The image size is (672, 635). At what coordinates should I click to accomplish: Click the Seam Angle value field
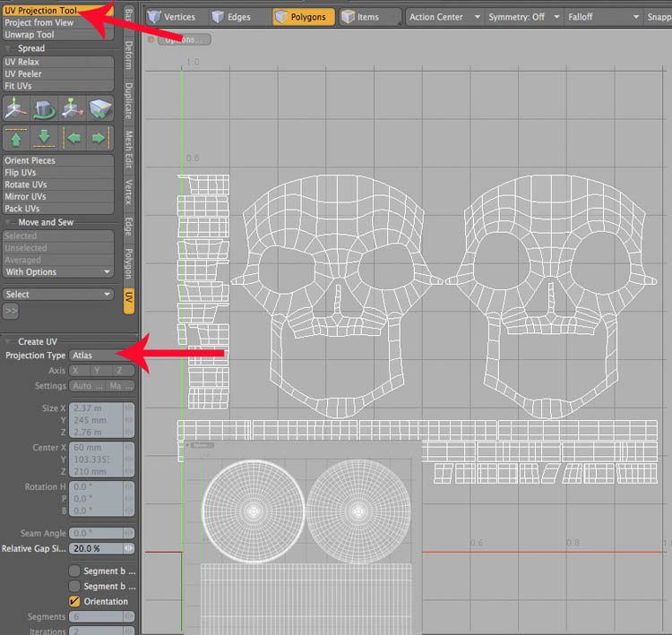(x=97, y=533)
